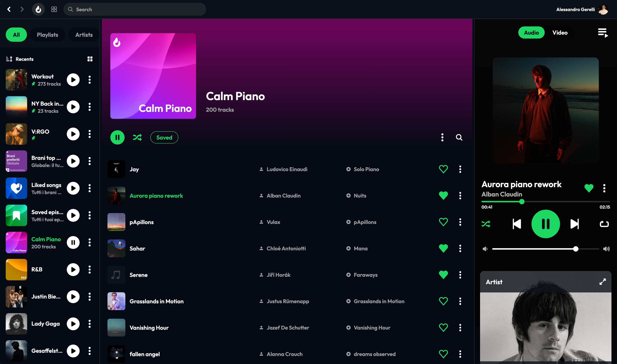Open more options for Vanishing Hour track
The image size is (617, 364).
460,327
